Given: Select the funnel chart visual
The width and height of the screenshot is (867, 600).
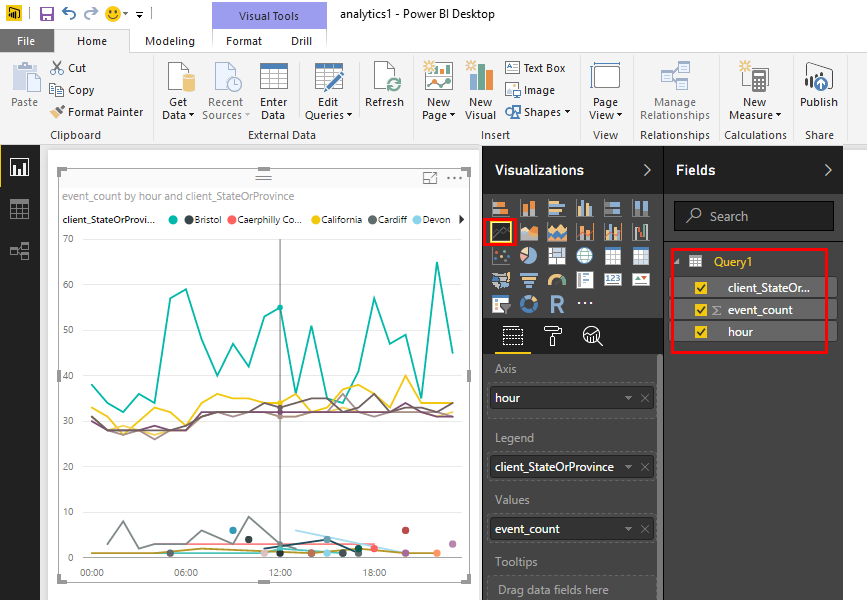Looking at the screenshot, I should coord(529,280).
